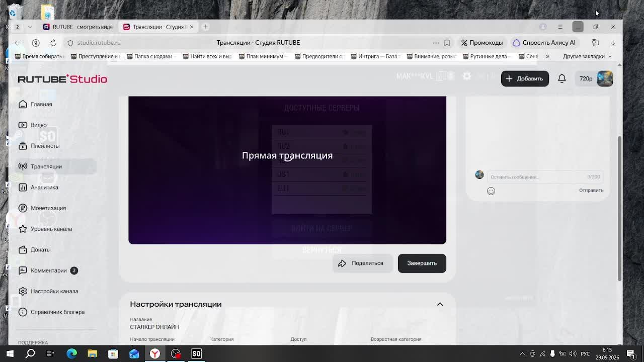The image size is (644, 362).
Task: Open the Внимание, розыс bookmark
Action: 432,56
